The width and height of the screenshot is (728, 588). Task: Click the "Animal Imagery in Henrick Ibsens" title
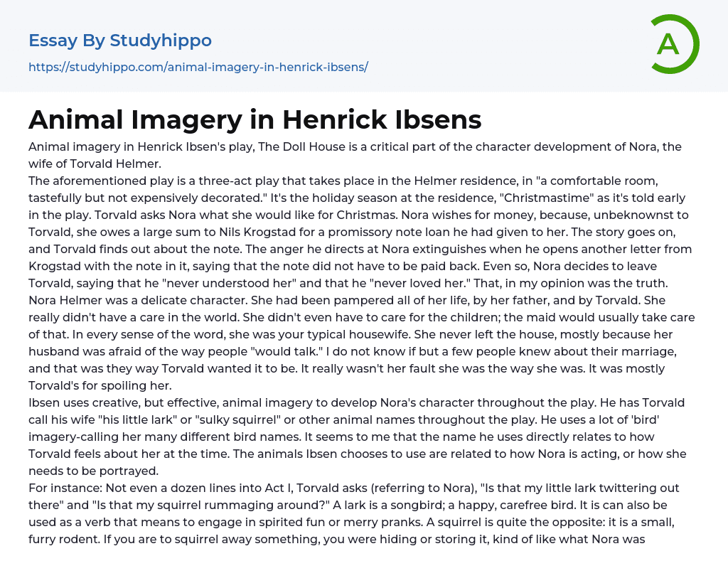point(255,119)
